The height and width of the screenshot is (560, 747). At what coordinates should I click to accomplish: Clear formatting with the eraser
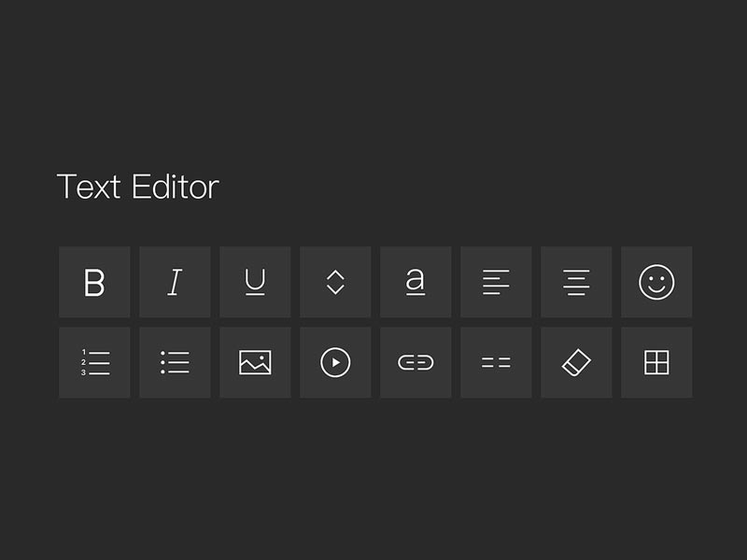coord(576,362)
